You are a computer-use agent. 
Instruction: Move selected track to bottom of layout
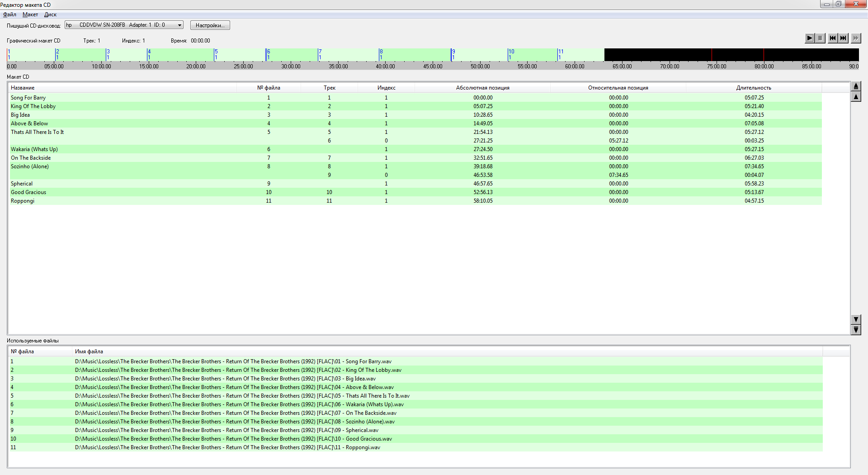(x=856, y=330)
